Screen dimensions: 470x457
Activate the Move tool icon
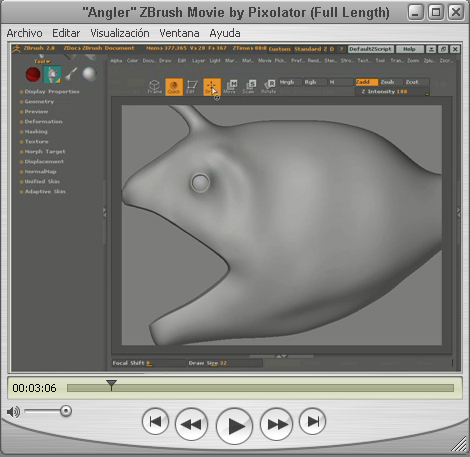coord(231,87)
